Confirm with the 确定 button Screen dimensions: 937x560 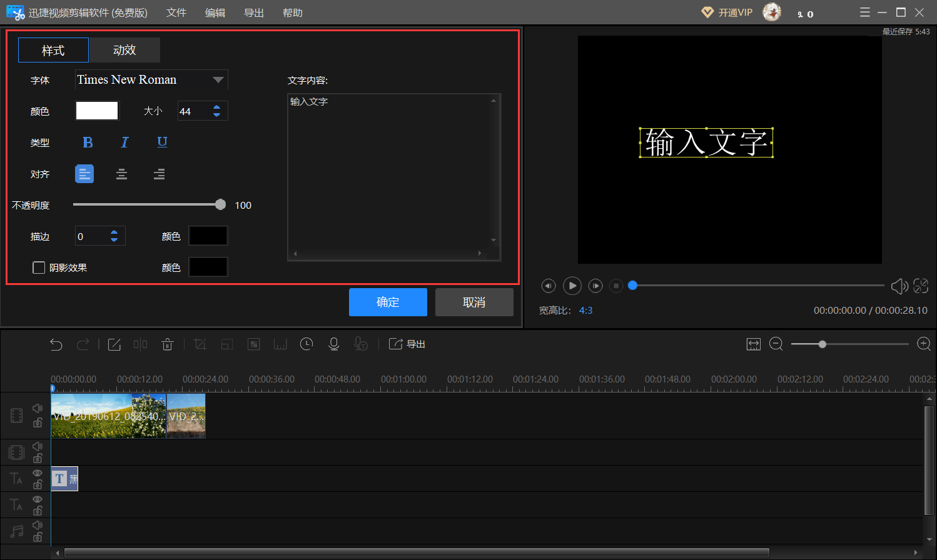(388, 302)
